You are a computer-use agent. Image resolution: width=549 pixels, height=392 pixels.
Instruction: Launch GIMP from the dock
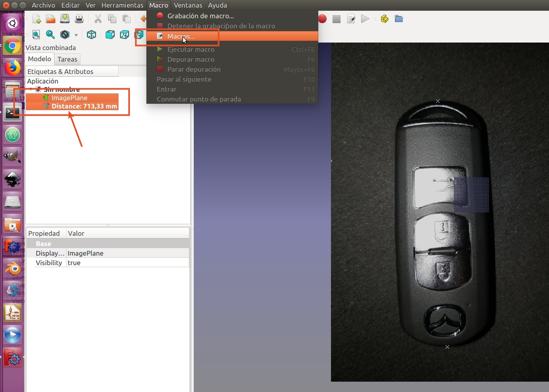pos(12,157)
